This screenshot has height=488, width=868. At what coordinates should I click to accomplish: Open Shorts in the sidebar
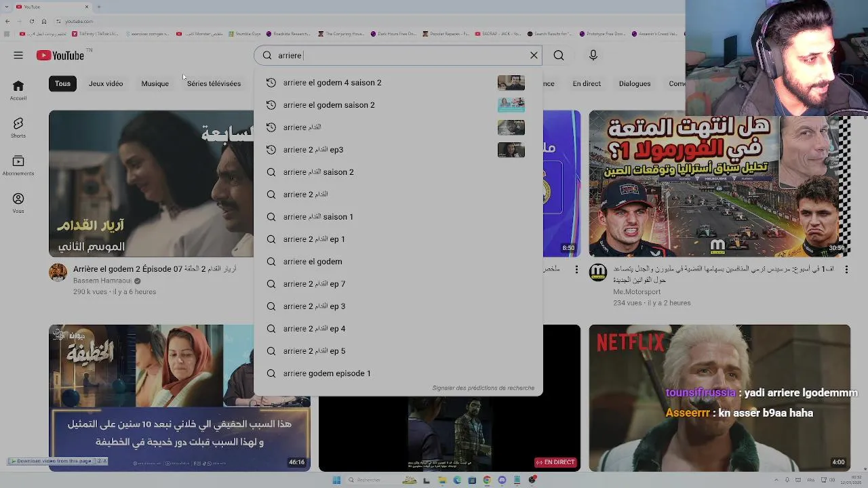click(x=18, y=127)
